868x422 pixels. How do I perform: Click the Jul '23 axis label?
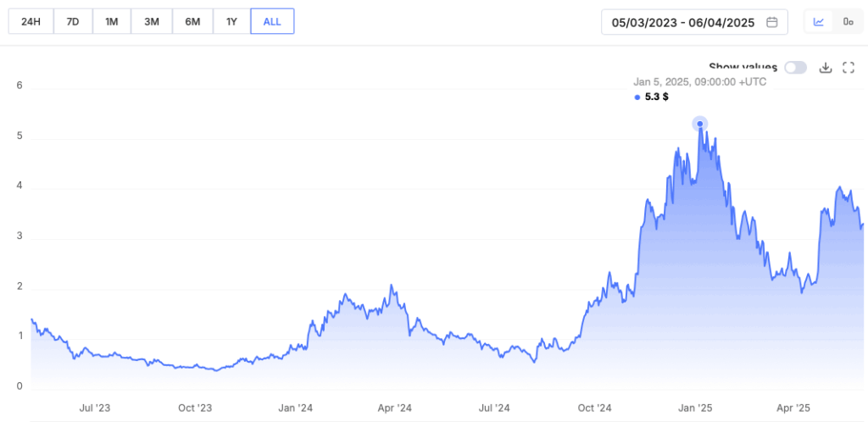pos(95,408)
